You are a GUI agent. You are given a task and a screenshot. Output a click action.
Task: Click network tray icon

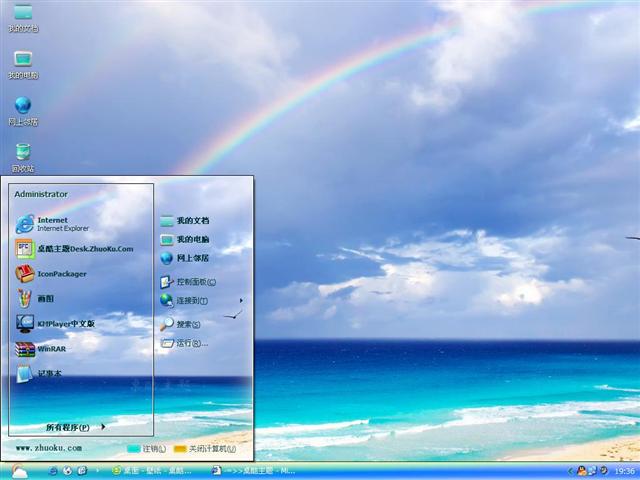click(592, 471)
